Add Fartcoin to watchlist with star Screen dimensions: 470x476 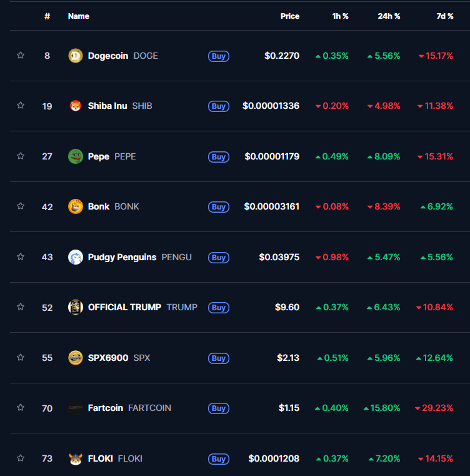[x=21, y=407]
